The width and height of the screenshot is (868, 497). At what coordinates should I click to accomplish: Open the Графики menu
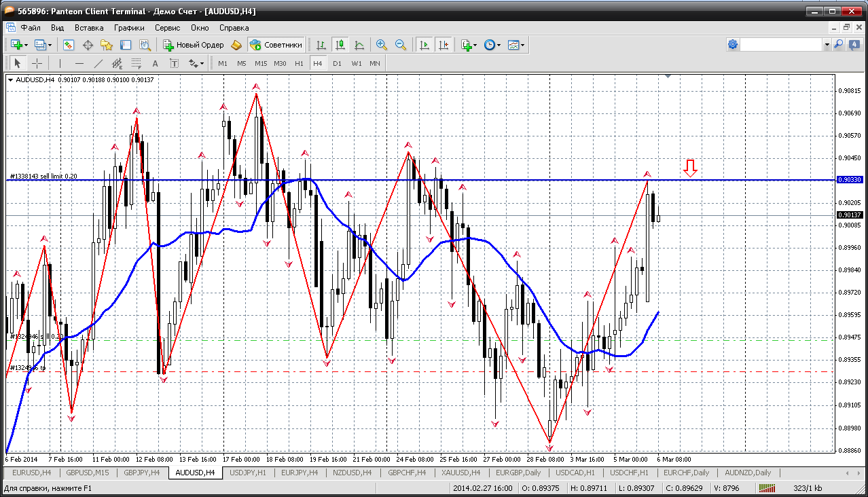click(x=129, y=28)
